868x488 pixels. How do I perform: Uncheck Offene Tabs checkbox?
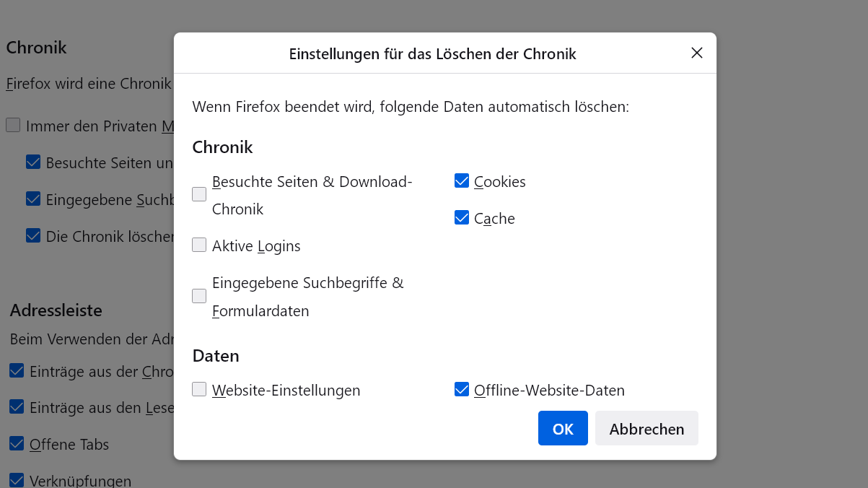[x=17, y=443]
